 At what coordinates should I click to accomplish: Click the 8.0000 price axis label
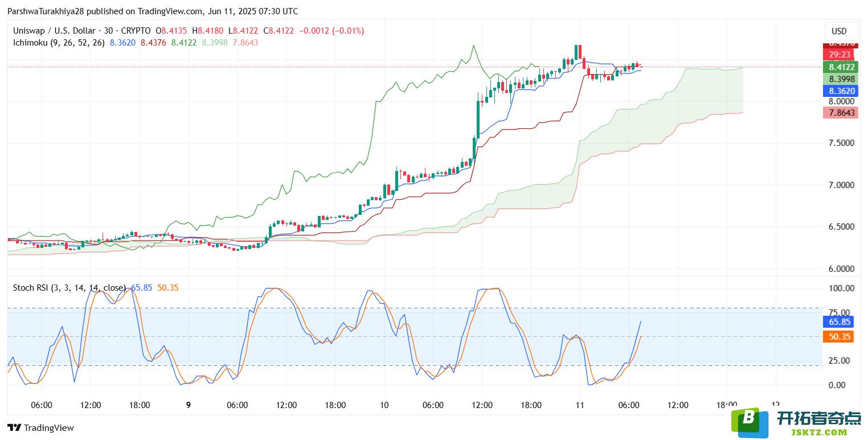tap(841, 101)
